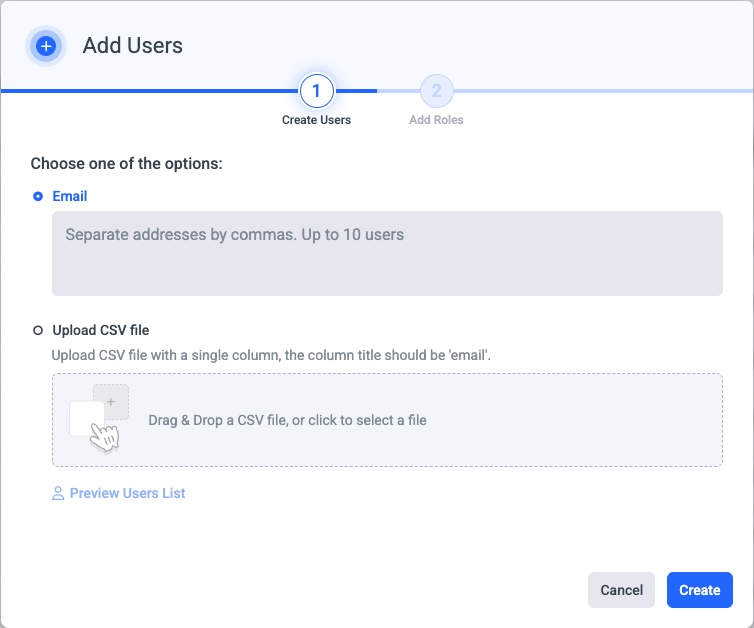Click the blue plus icon beside Add Users
Viewport: 754px width, 628px height.
tap(45, 46)
